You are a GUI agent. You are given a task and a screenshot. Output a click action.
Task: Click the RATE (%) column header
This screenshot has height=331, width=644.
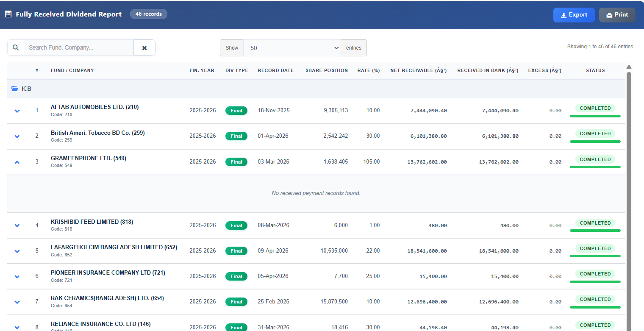tap(369, 70)
